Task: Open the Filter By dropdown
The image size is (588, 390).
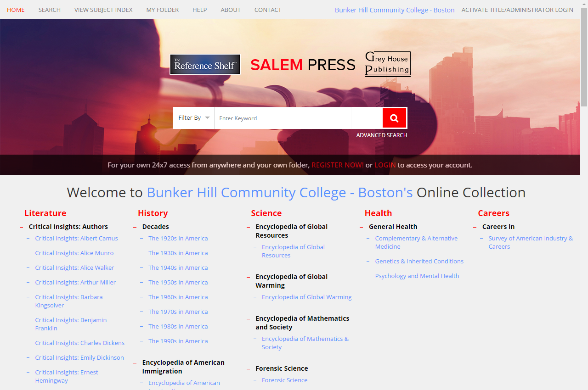Action: (x=193, y=118)
